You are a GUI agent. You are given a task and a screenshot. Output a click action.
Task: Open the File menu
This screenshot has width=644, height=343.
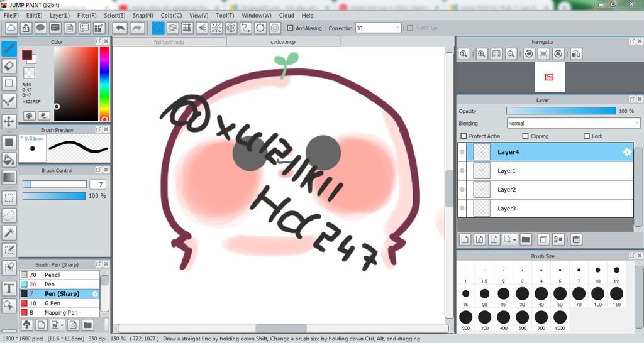[11, 15]
